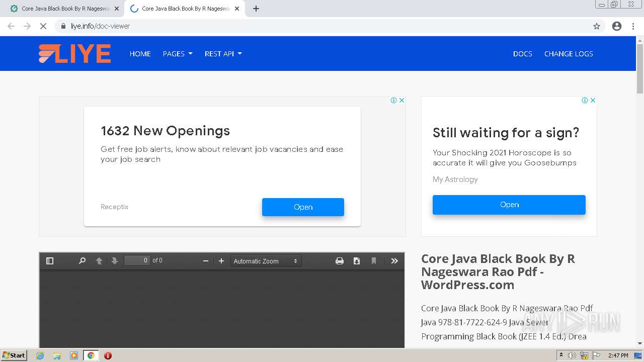Viewport: 644px width, 362px height.
Task: Click the page vertical scrollbar thumb
Action: tap(640, 68)
